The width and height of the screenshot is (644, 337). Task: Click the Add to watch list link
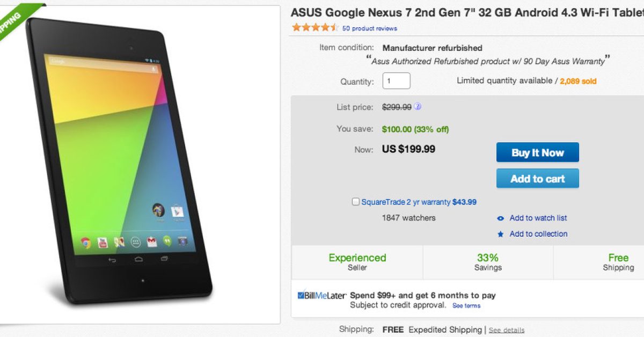point(538,218)
